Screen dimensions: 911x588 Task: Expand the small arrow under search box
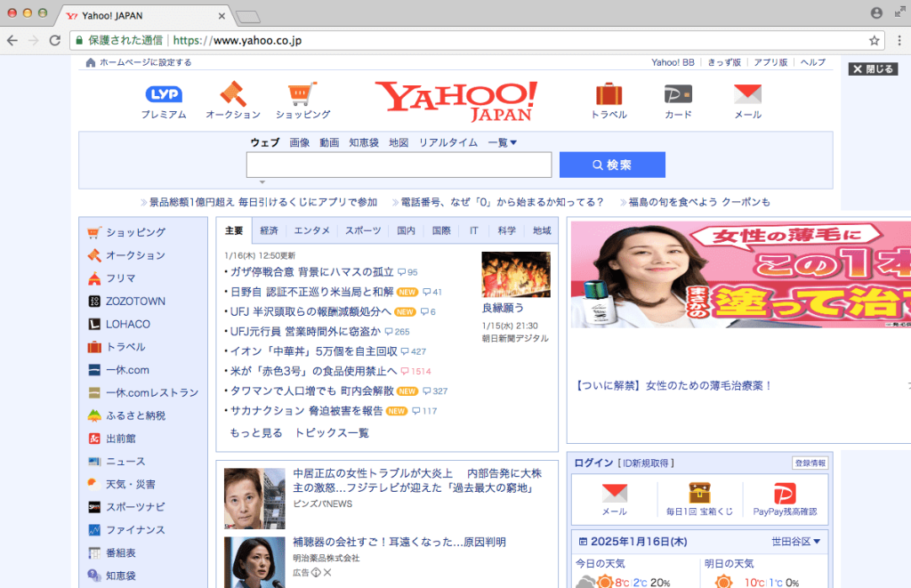[262, 182]
